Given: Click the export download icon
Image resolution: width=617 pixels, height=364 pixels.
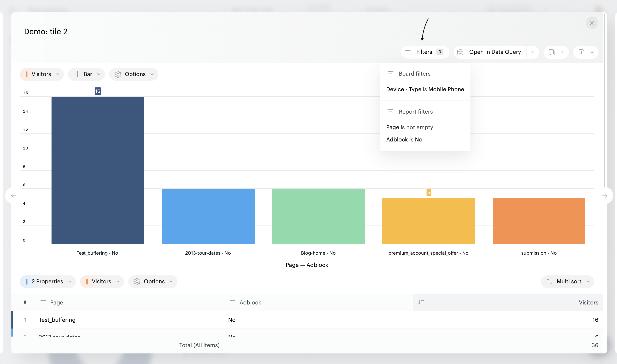Looking at the screenshot, I should [x=582, y=52].
